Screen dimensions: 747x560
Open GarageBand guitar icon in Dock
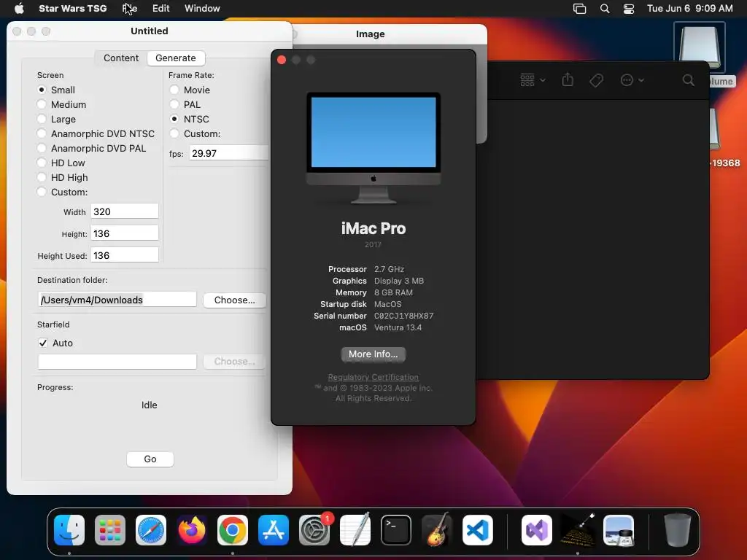click(437, 530)
